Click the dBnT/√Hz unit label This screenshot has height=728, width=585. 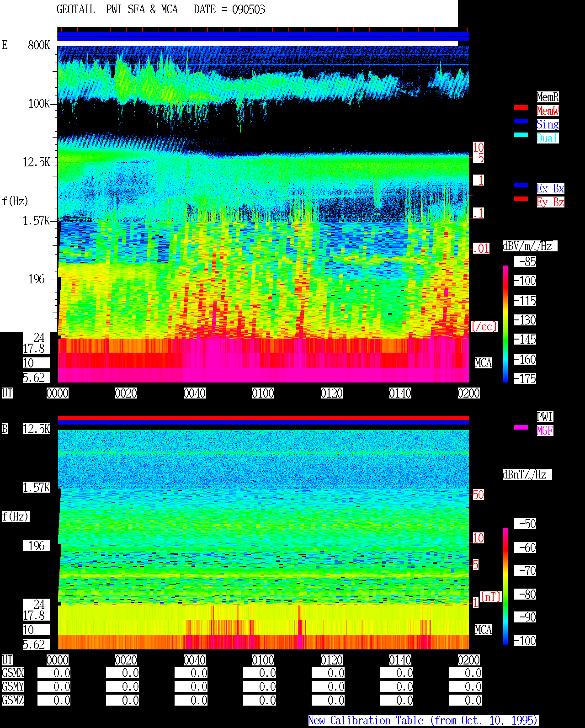(527, 474)
